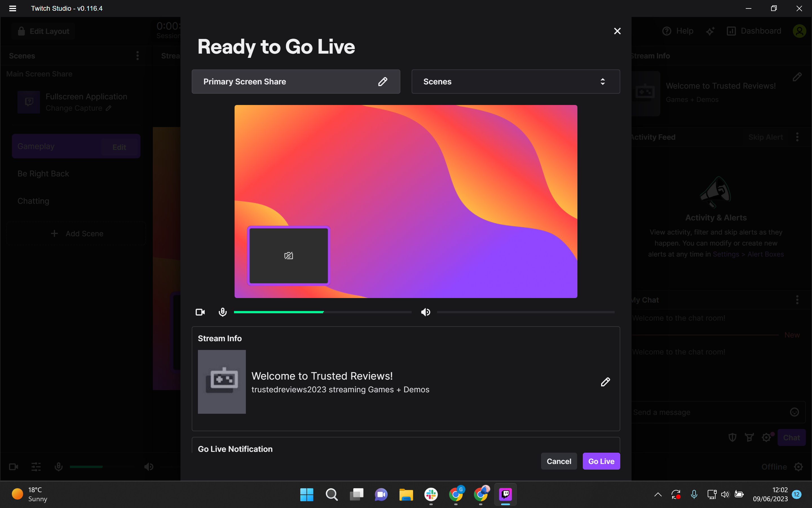Open Microsoft Teams Chat on taskbar
Screen dimensions: 812x508
click(x=381, y=494)
